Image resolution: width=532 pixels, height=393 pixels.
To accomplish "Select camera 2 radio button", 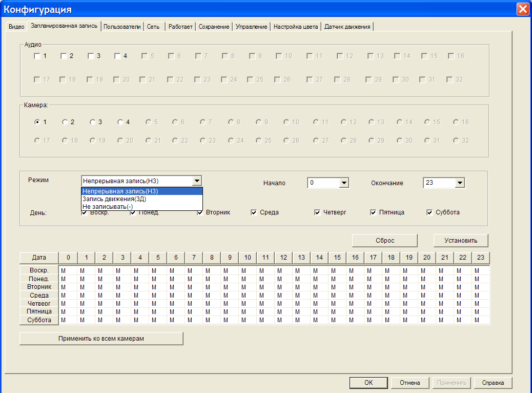I will click(x=65, y=122).
